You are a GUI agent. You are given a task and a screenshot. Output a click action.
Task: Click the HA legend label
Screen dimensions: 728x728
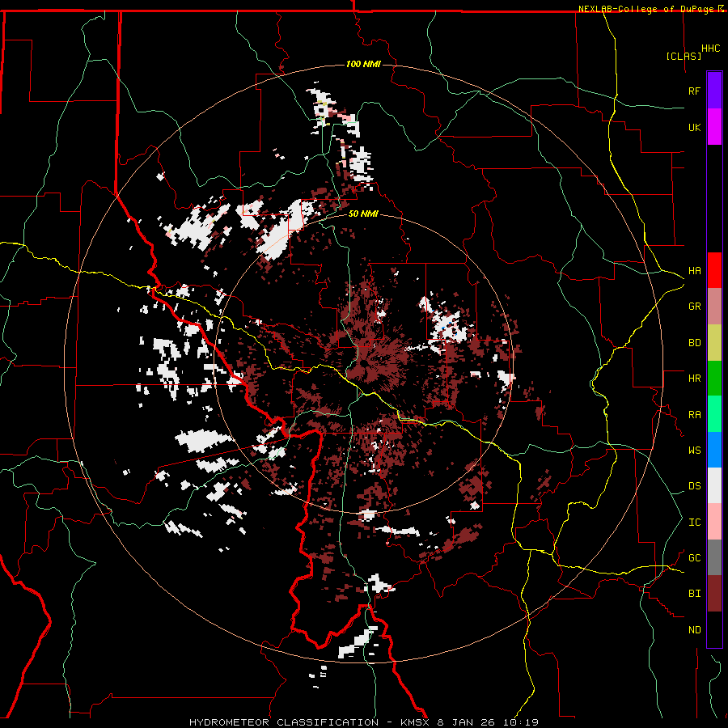694,270
